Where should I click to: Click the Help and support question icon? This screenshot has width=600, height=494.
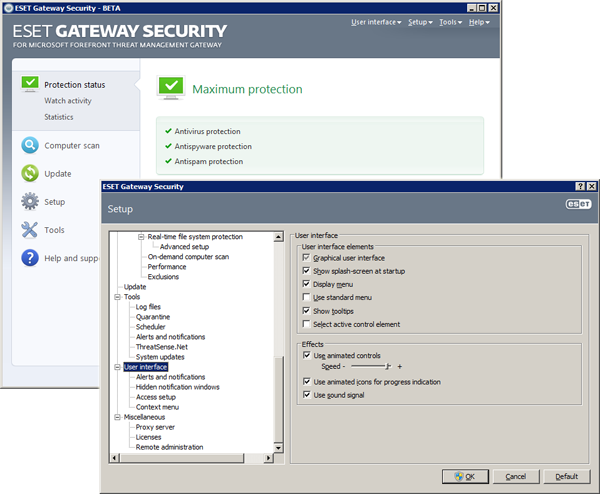click(x=30, y=258)
